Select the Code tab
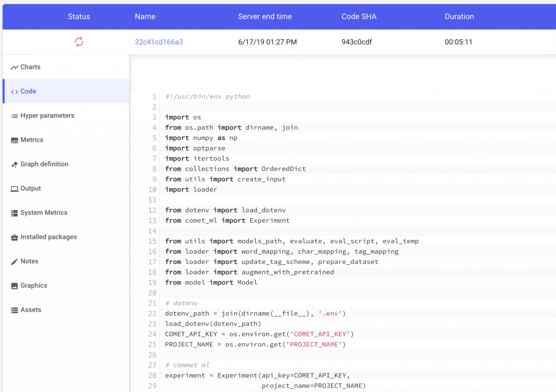 coord(66,91)
